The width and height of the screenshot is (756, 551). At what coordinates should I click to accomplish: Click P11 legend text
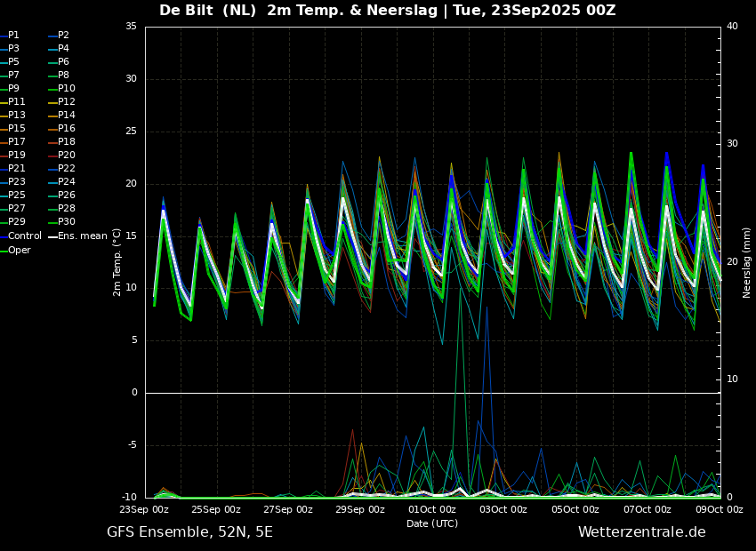tap(16, 101)
